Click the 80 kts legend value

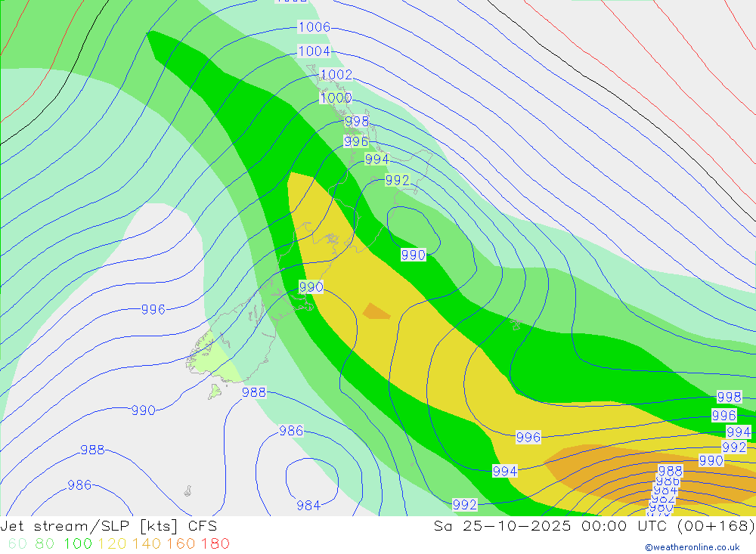pyautogui.click(x=45, y=544)
